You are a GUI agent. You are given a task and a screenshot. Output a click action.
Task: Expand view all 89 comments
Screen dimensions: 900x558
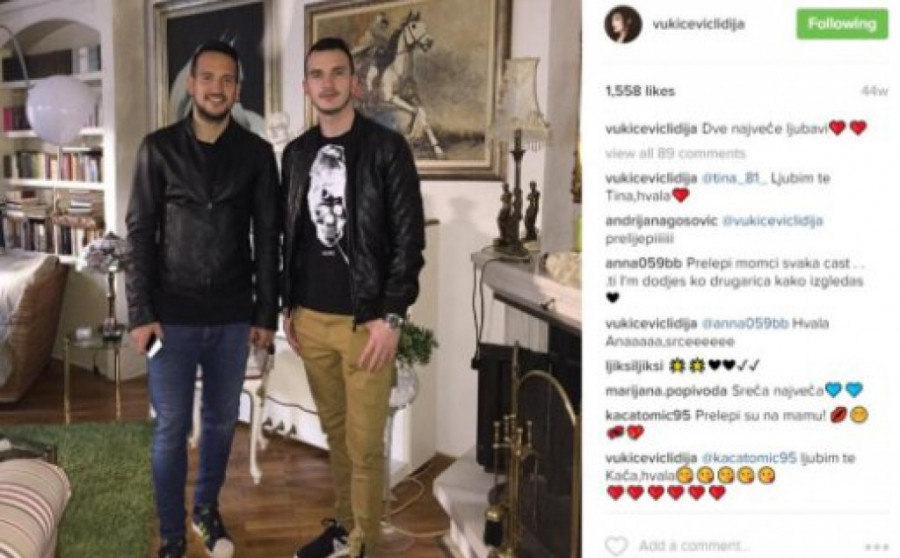pos(675,153)
